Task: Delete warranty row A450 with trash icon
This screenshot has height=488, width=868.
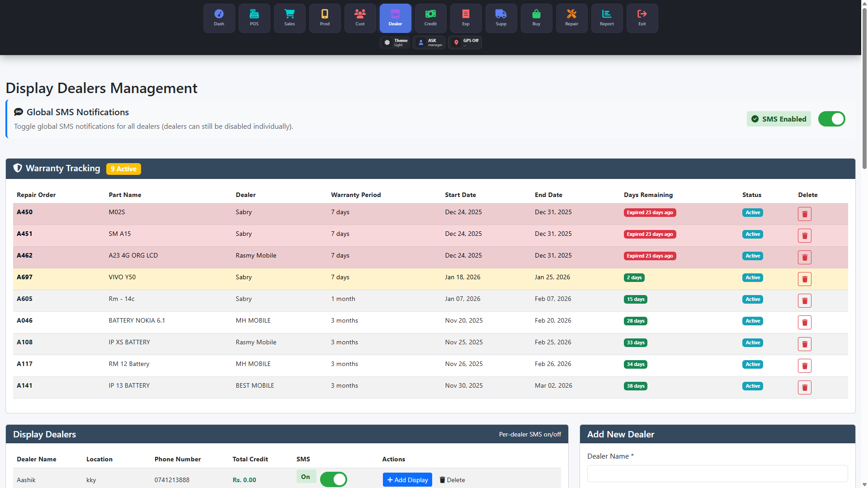Action: pos(804,214)
